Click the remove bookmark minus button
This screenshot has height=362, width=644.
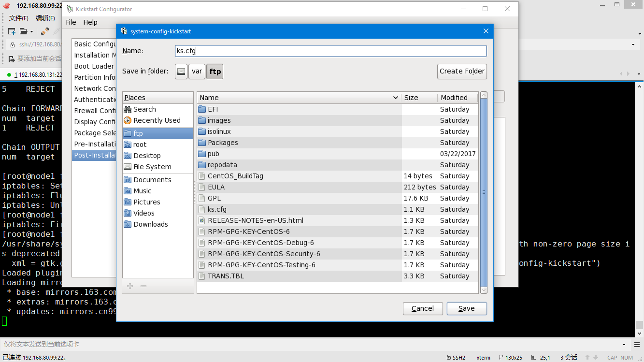(143, 286)
